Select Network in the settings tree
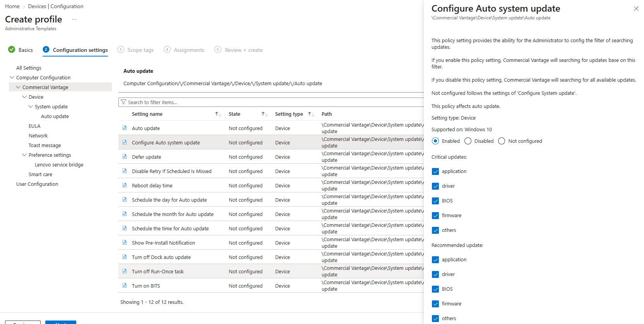This screenshot has height=324, width=644. pyautogui.click(x=38, y=135)
